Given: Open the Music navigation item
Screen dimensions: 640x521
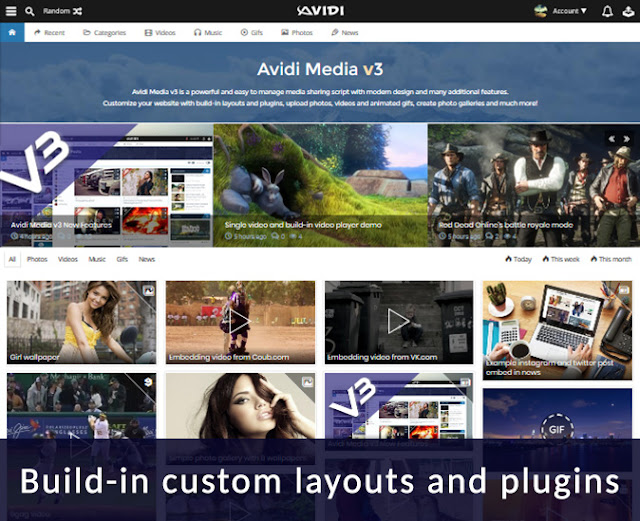Looking at the screenshot, I should coord(208,33).
